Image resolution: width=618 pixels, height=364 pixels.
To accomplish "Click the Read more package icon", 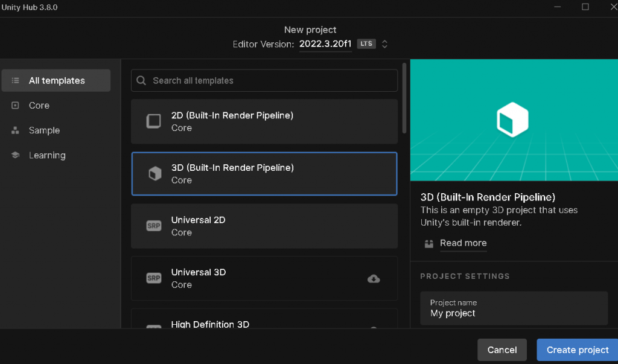I will click(x=429, y=244).
